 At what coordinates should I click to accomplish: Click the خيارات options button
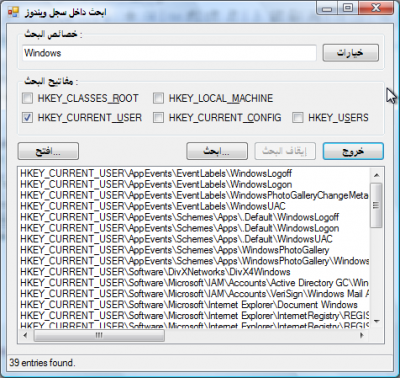click(x=351, y=53)
